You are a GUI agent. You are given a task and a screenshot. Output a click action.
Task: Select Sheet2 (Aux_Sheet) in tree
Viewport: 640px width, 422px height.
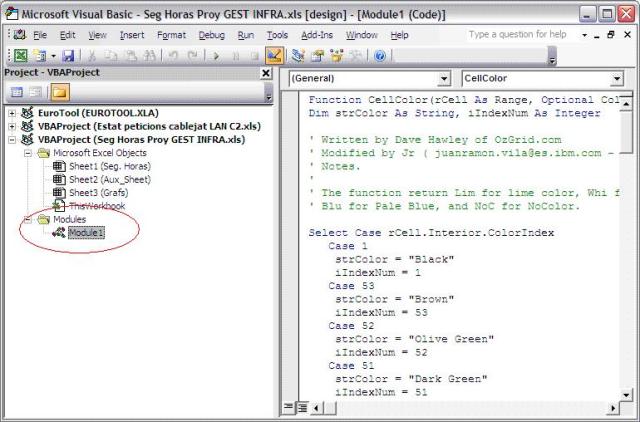click(x=110, y=180)
